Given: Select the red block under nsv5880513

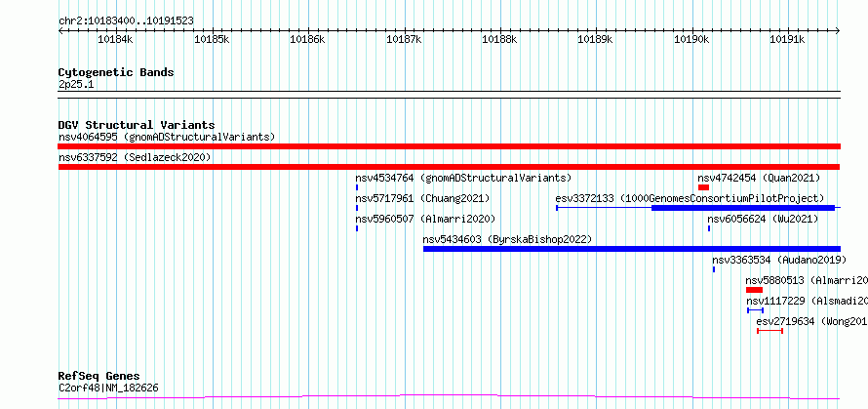Looking at the screenshot, I should point(755,290).
